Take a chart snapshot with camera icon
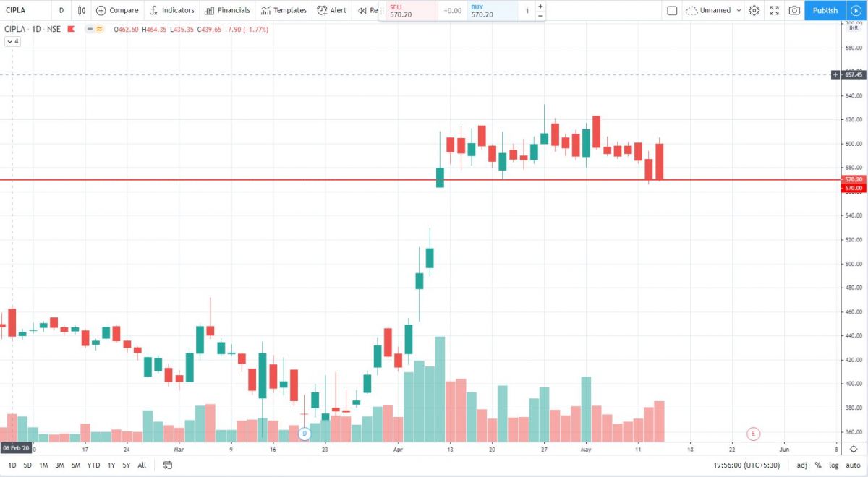Viewport: 868px width, 477px height. [x=795, y=10]
